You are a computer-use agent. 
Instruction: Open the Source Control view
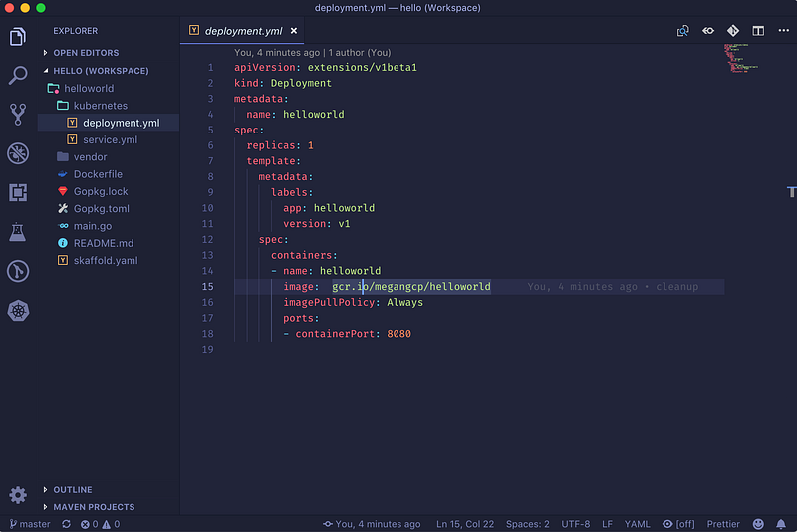tap(18, 114)
